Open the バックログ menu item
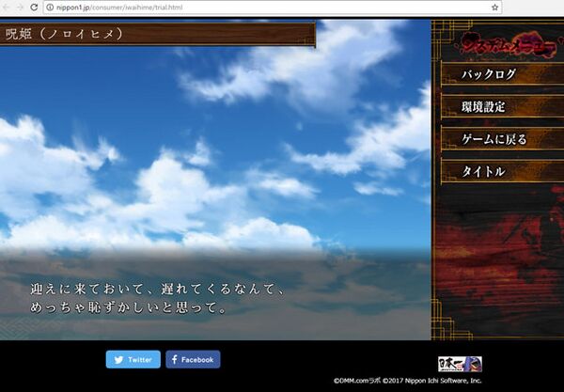Viewport: 564px width, 392px height. pos(503,74)
